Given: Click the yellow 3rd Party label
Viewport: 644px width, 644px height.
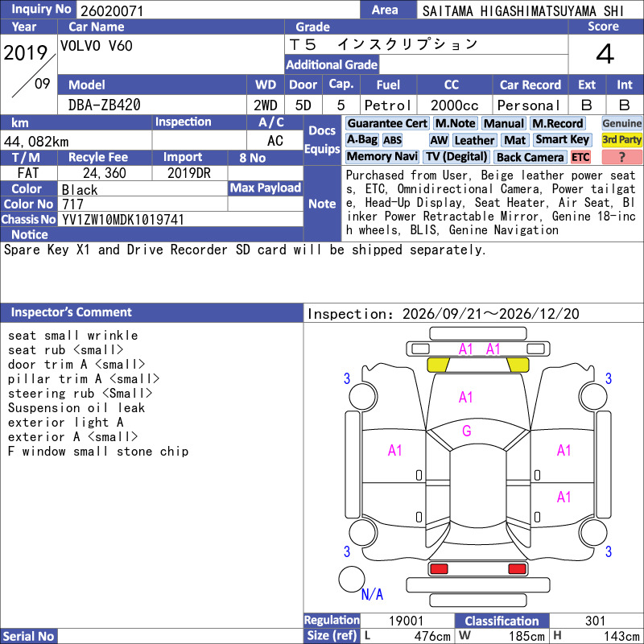Looking at the screenshot, I should click(x=621, y=140).
